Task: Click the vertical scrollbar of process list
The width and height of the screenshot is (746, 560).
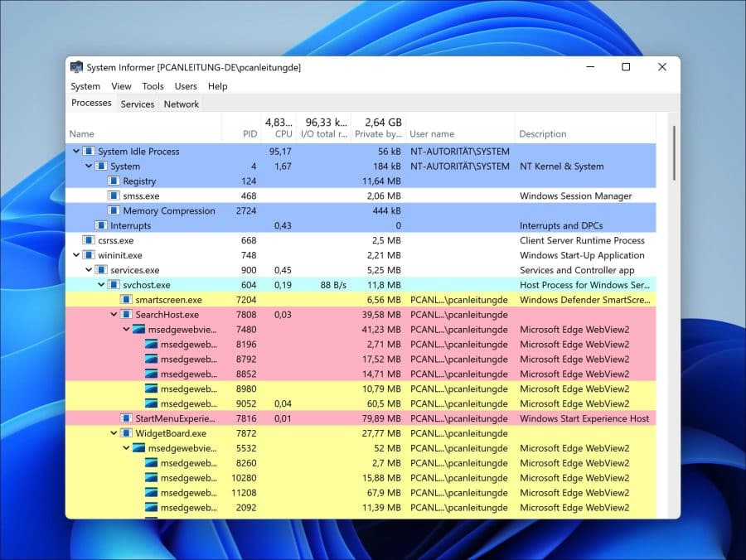Action: [674, 249]
